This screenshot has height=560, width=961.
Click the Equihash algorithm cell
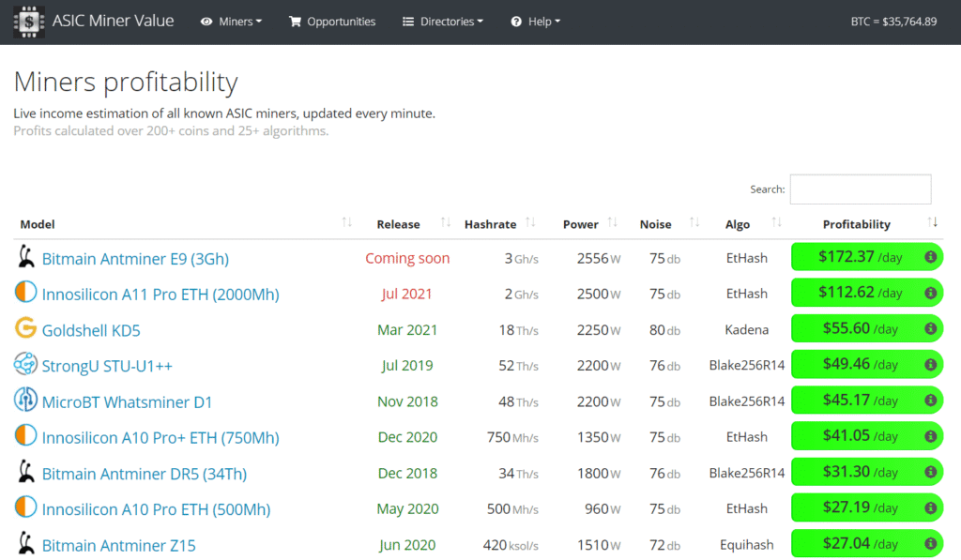coord(746,545)
